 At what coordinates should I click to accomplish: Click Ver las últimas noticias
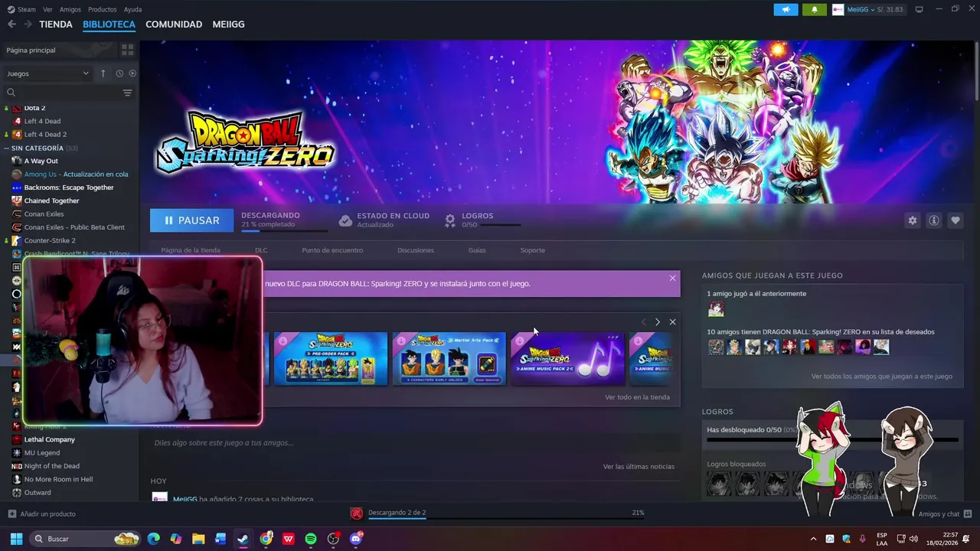tap(639, 466)
